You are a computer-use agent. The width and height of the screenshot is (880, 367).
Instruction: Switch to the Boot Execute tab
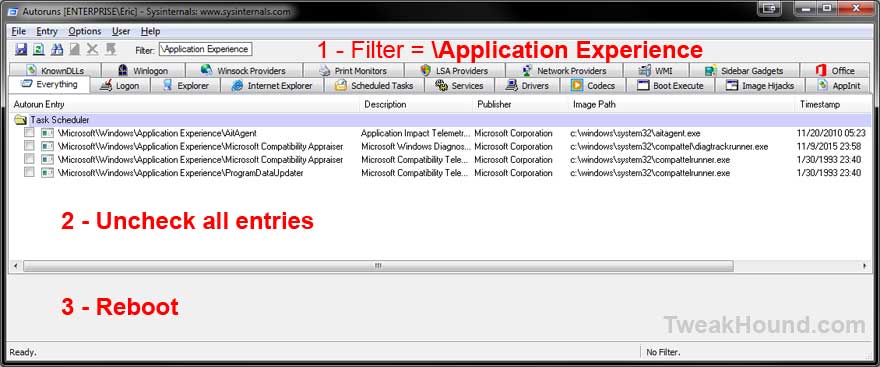(x=670, y=86)
